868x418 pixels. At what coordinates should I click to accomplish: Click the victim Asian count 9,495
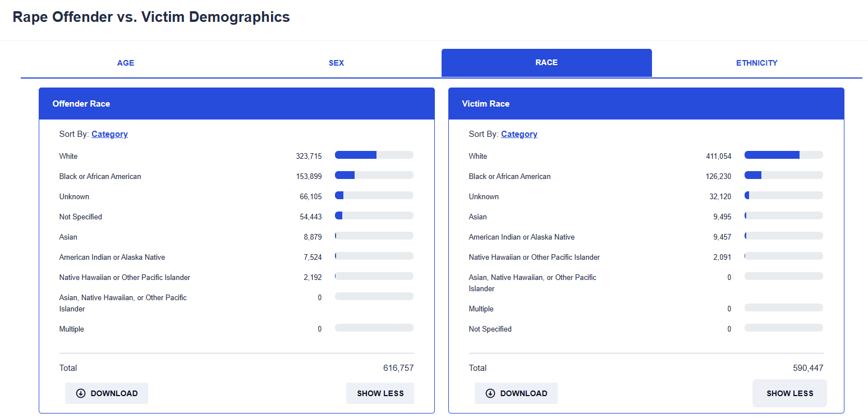723,217
